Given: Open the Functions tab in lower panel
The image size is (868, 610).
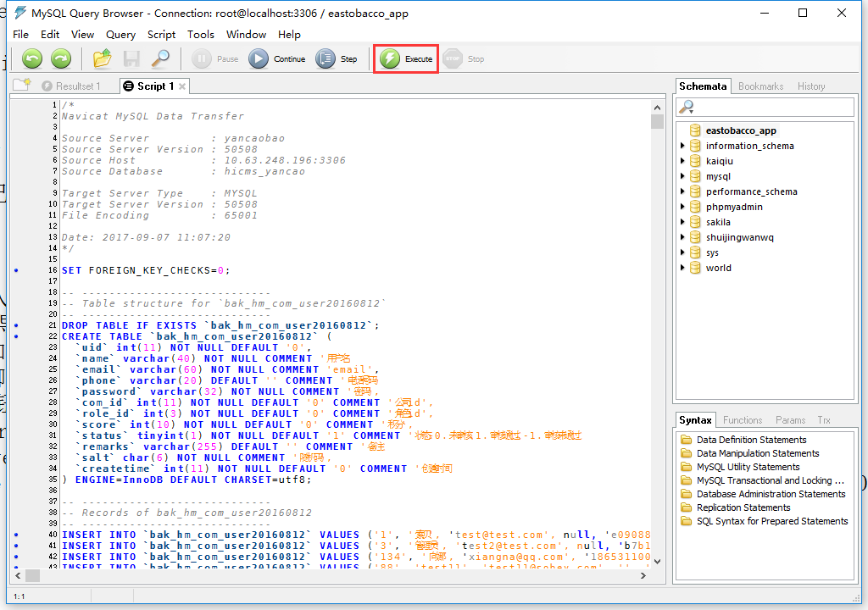Looking at the screenshot, I should (743, 420).
